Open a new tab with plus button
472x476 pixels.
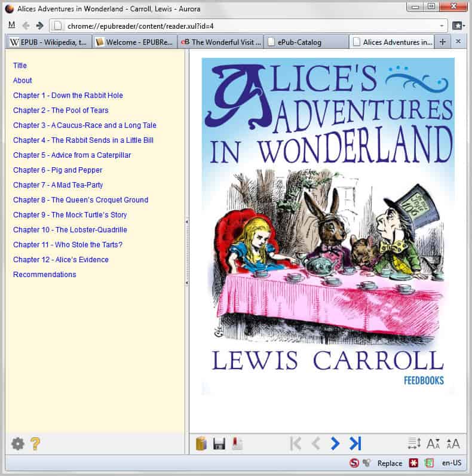tap(443, 42)
